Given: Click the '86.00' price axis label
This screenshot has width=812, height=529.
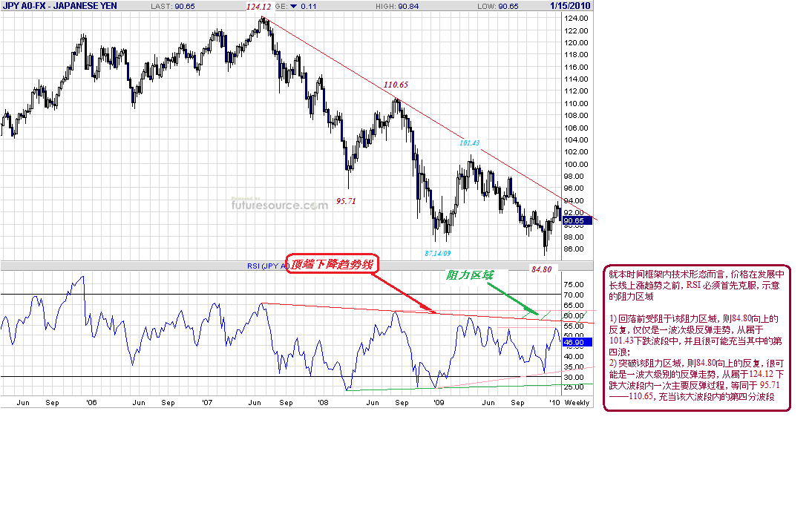Looking at the screenshot, I should [574, 249].
